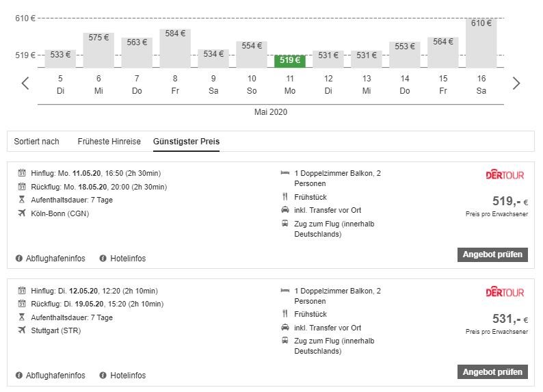Open Abflughafeninfos for the Köln-Bonn offer
This screenshot has width=543, height=392.
pyautogui.click(x=55, y=259)
